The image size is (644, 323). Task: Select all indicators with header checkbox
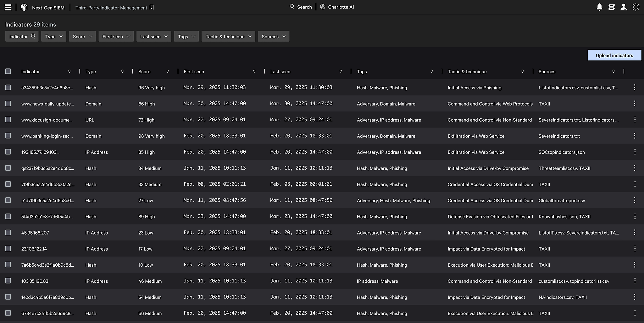8,71
